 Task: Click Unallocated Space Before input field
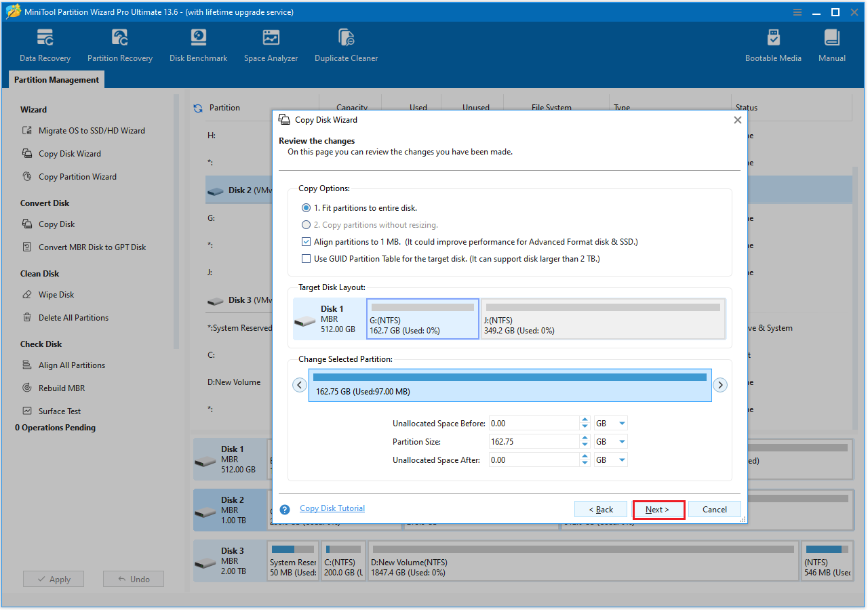pos(534,424)
